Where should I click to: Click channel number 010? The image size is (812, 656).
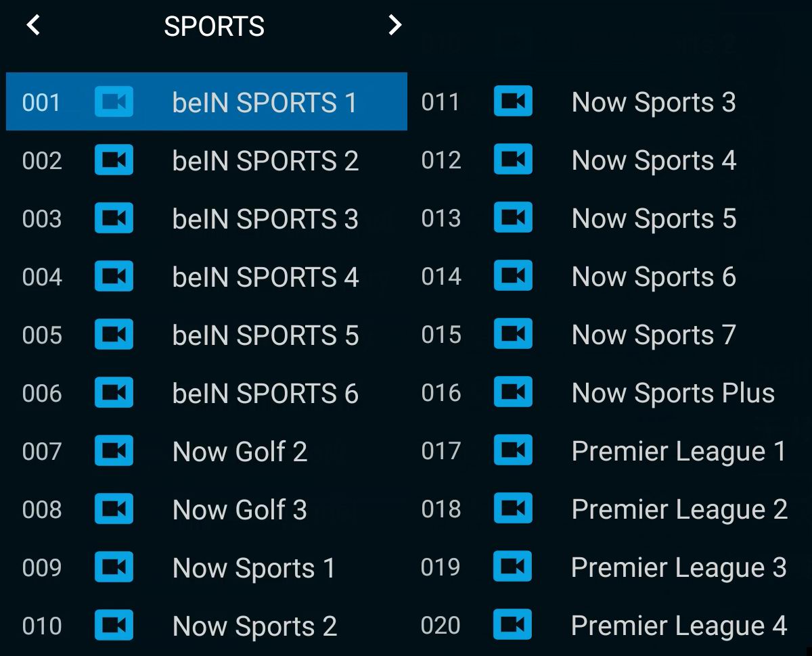[42, 626]
